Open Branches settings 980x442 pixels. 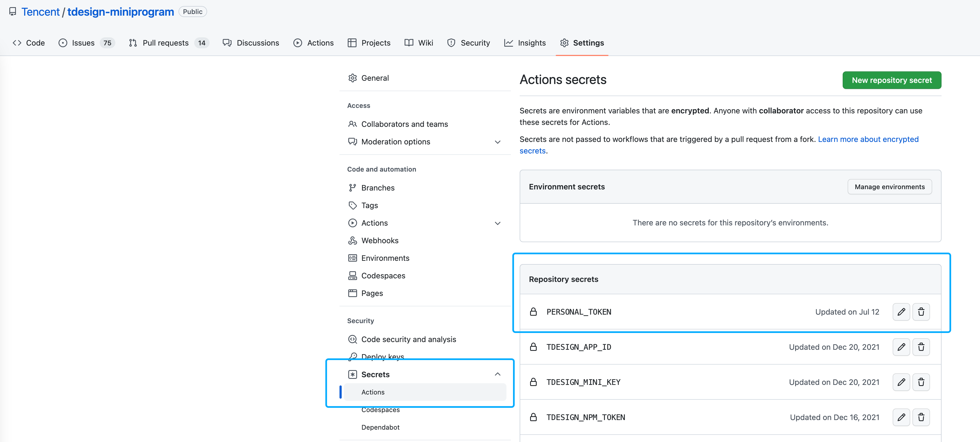[x=425, y=188]
